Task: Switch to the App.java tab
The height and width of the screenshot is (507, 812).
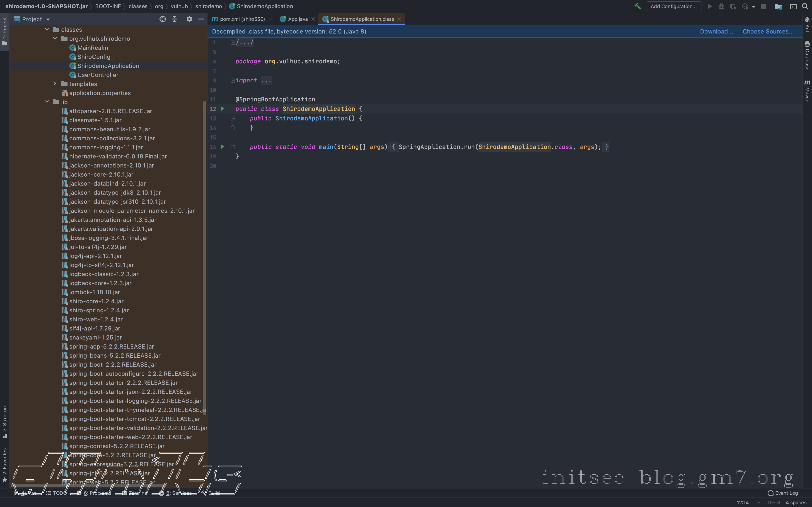Action: click(x=297, y=19)
